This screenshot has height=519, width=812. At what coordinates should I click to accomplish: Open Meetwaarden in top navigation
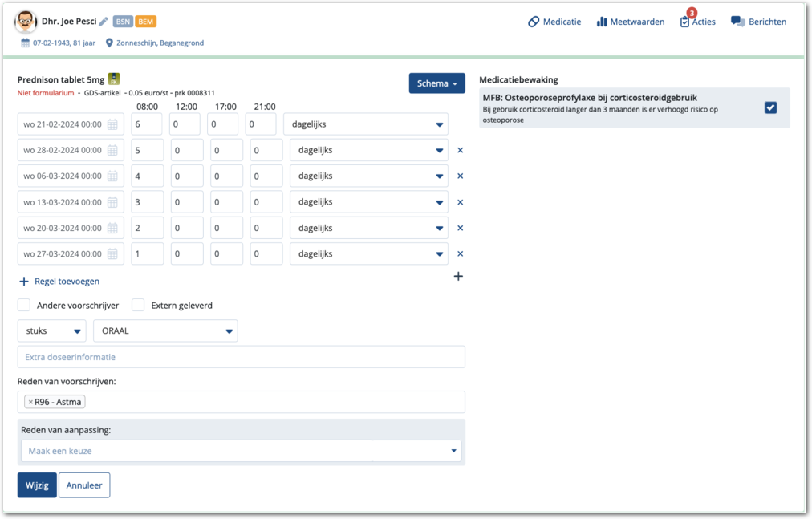pyautogui.click(x=630, y=22)
